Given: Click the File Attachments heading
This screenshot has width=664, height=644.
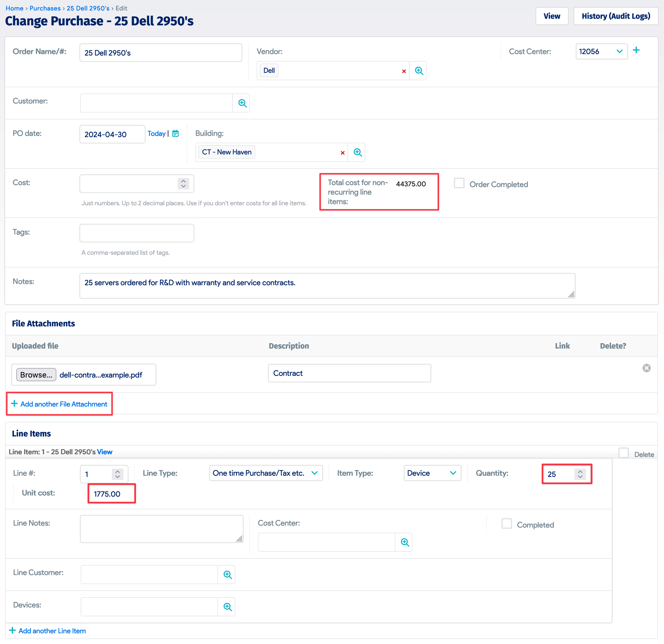Looking at the screenshot, I should point(43,324).
